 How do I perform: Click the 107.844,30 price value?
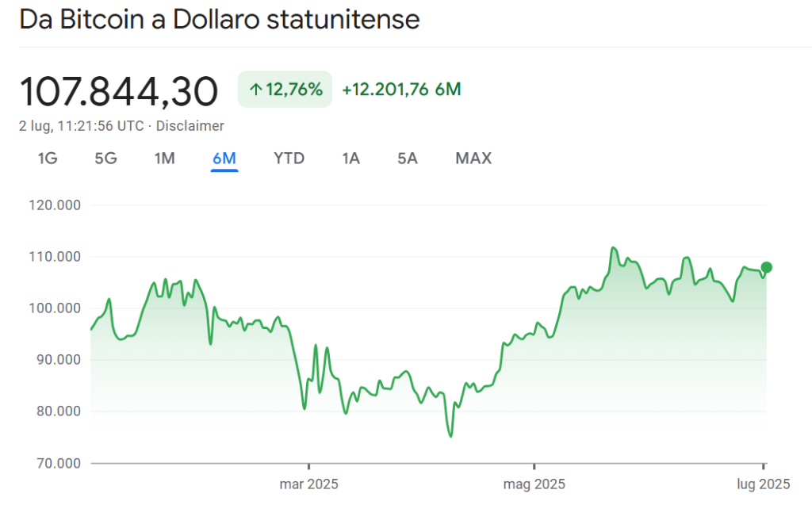(119, 92)
